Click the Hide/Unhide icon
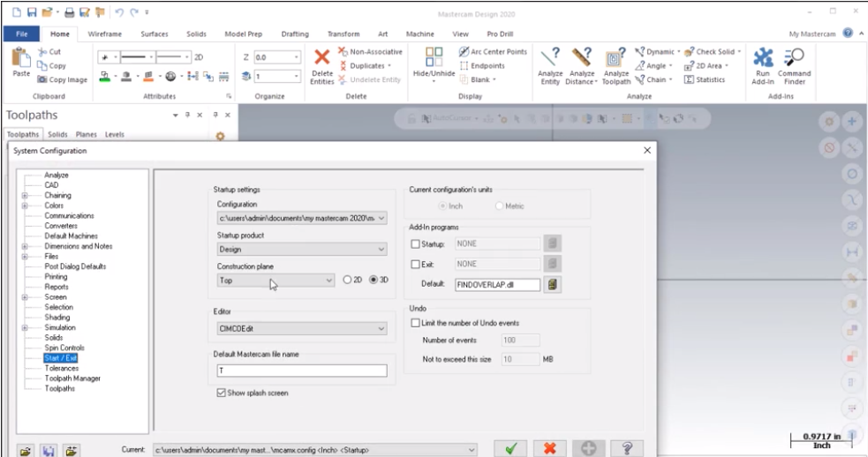This screenshot has height=457, width=868. click(x=434, y=57)
